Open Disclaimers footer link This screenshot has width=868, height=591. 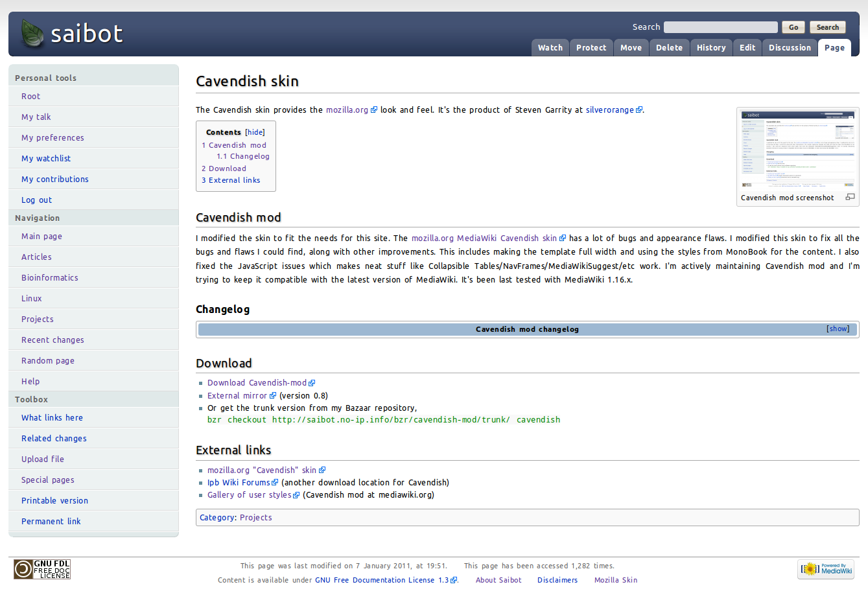(557, 581)
